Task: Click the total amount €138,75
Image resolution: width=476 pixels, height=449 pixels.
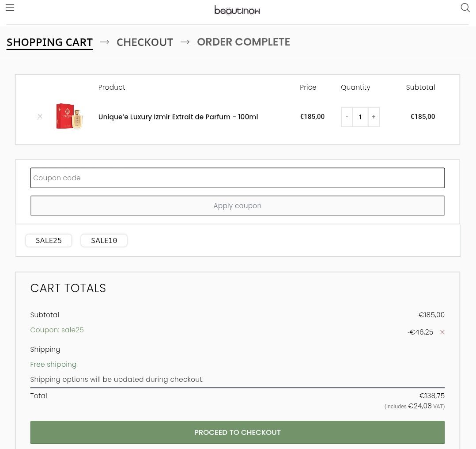Action: click(x=432, y=396)
